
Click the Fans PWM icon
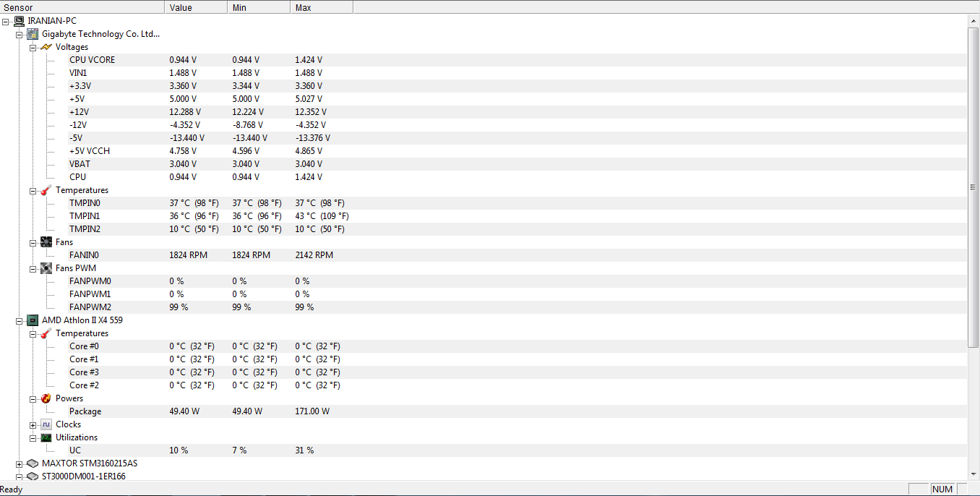pos(46,268)
